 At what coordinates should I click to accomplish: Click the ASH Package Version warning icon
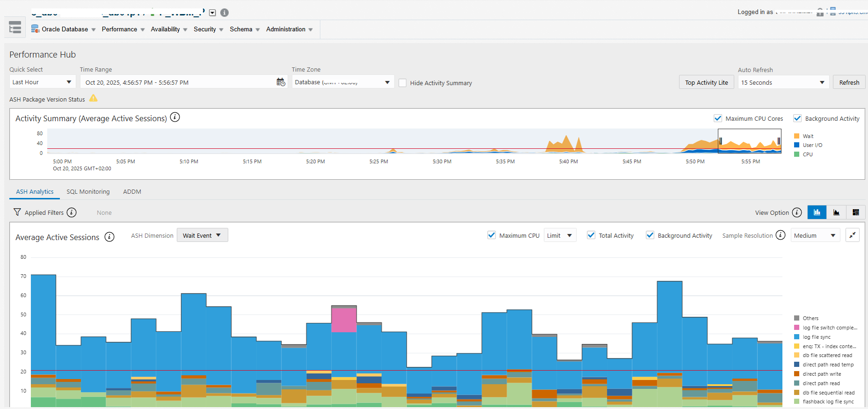pos(94,98)
